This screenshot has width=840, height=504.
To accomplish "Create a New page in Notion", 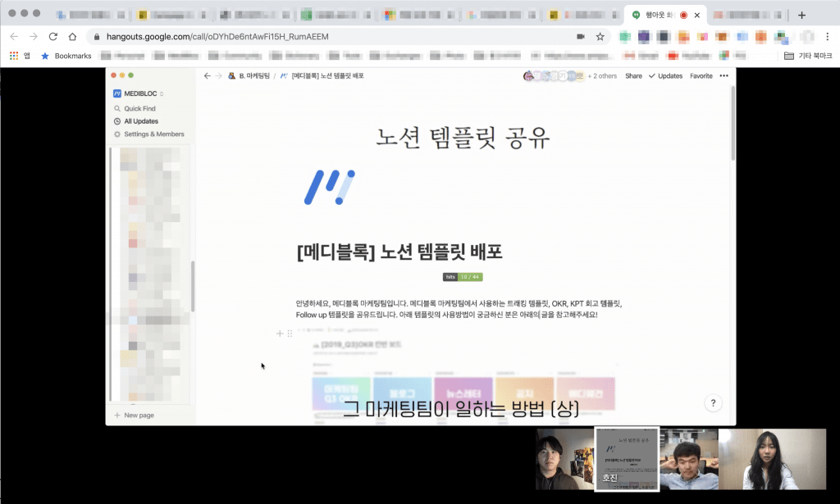I will 134,415.
